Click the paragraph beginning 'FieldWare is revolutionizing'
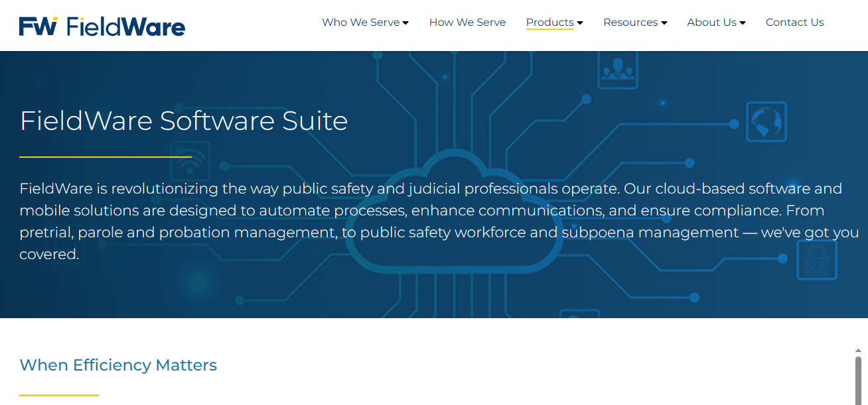Screen dimensions: 868x405 pyautogui.click(x=439, y=221)
